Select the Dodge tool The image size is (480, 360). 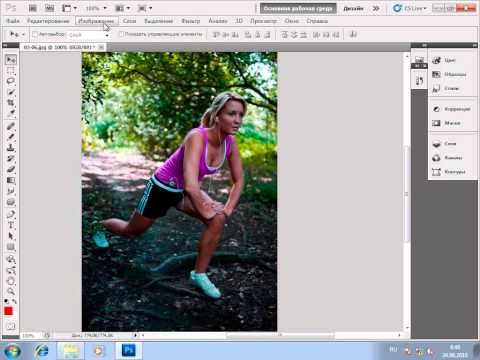11,202
